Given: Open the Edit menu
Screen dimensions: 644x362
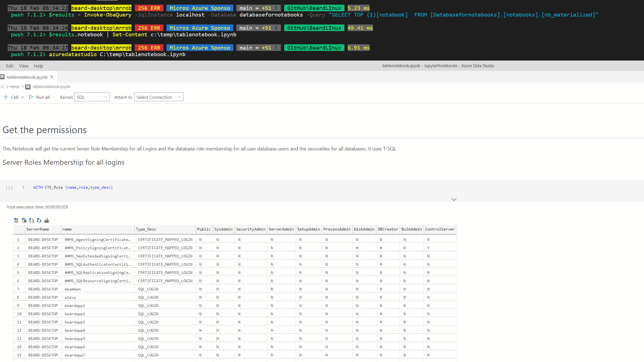Looking at the screenshot, I should (10, 66).
